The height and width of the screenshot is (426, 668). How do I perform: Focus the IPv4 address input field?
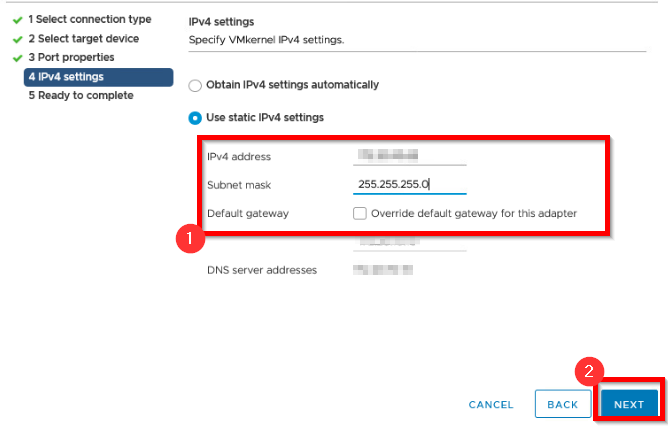(410, 156)
